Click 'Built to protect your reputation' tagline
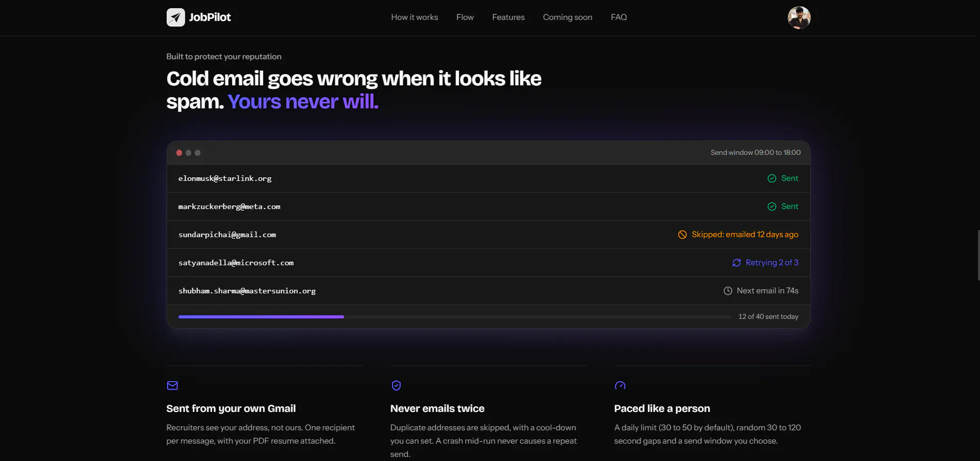 click(224, 57)
